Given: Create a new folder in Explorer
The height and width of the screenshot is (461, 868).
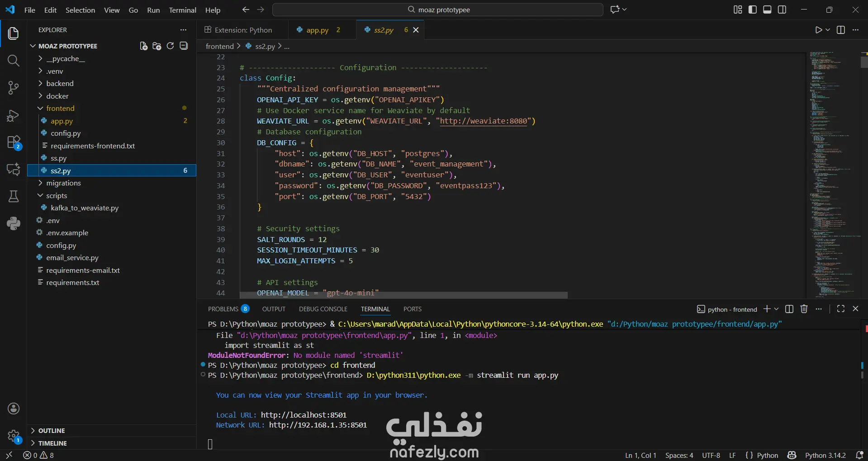Looking at the screenshot, I should [x=157, y=46].
